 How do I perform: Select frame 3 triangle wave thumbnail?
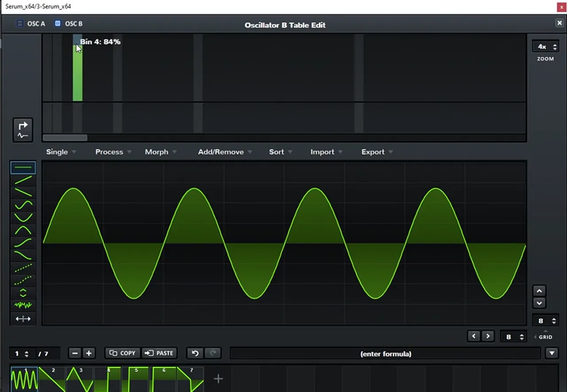(x=80, y=379)
